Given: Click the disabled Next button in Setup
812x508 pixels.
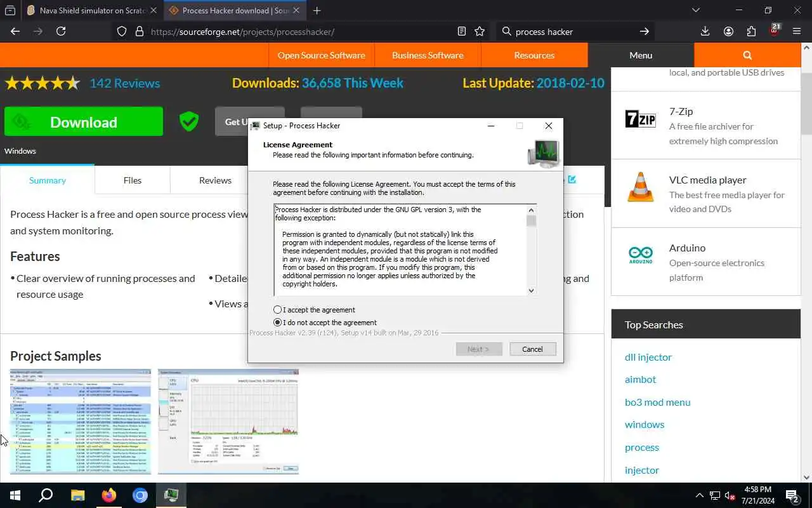Looking at the screenshot, I should [x=479, y=349].
